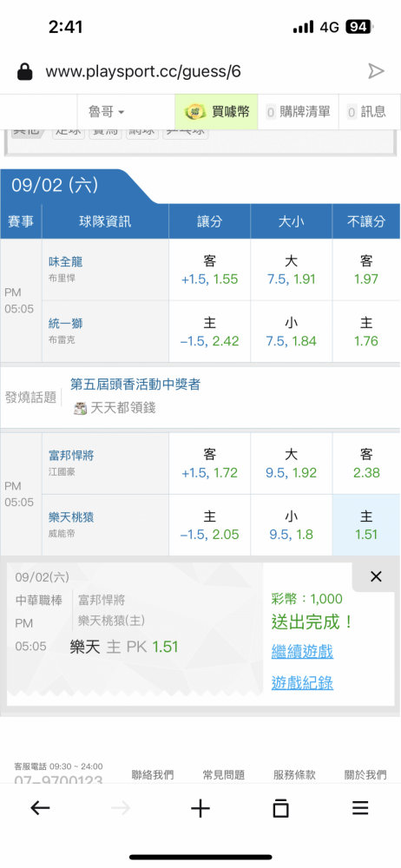Open 第五屆頭香活動中獎者 topic link

[135, 385]
